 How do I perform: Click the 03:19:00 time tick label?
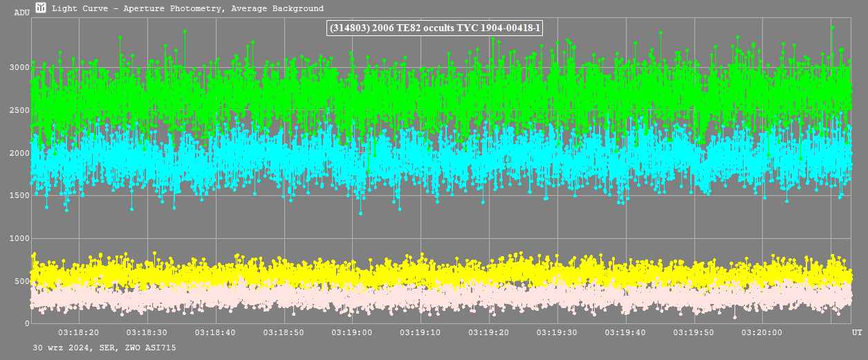352,332
